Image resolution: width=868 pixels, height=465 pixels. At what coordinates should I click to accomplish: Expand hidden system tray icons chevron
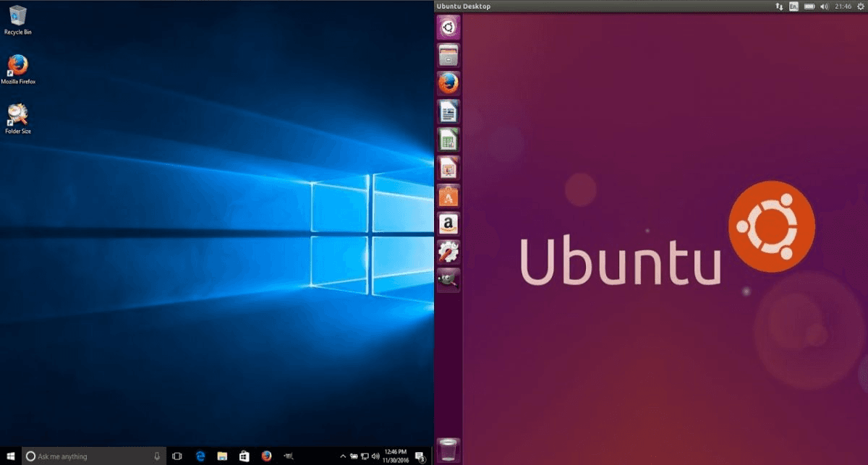(343, 456)
